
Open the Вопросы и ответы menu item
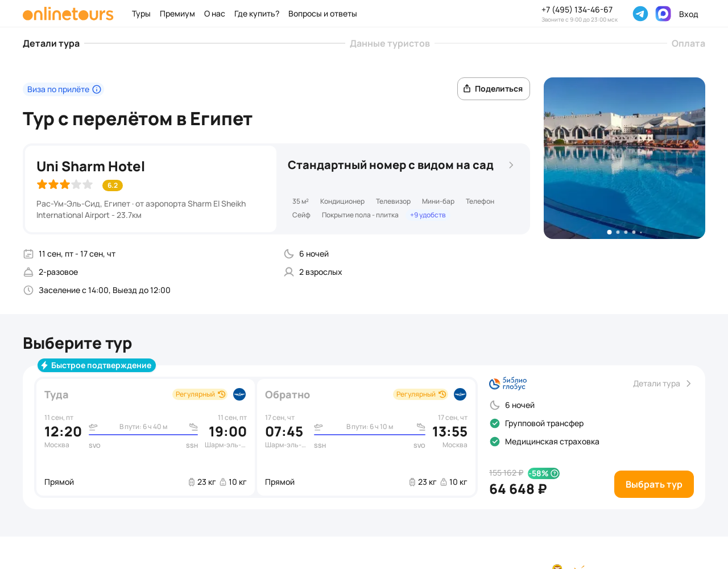click(x=322, y=14)
